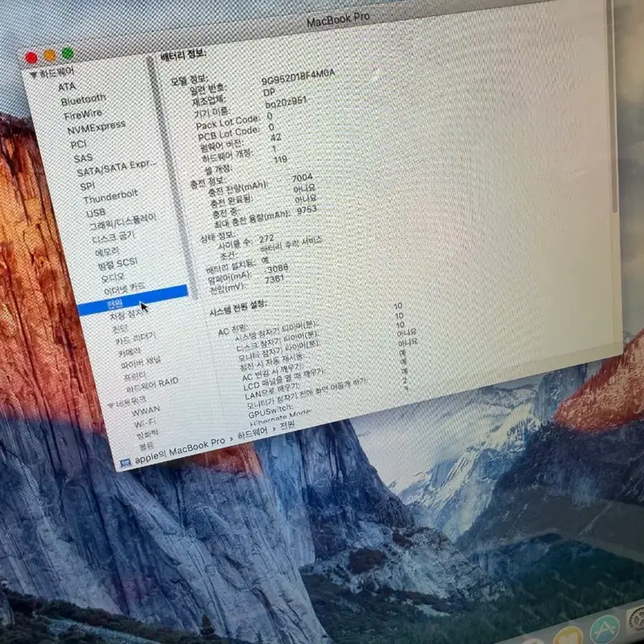Click the MacBook Pro window title
This screenshot has height=644, width=644.
pos(338,19)
